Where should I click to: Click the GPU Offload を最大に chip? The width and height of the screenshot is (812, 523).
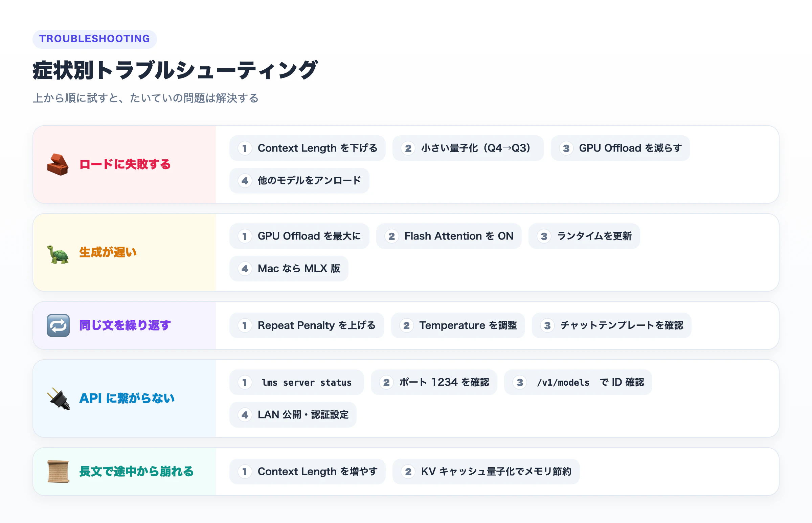click(299, 236)
